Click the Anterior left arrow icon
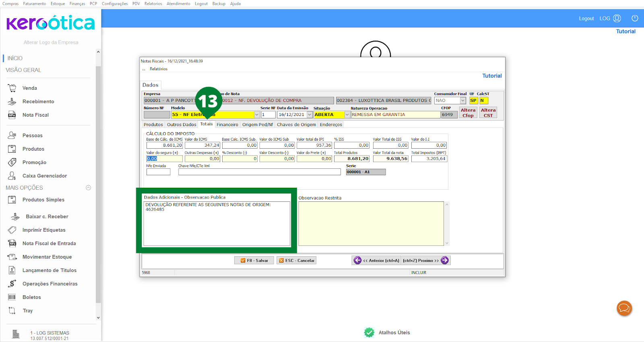The width and height of the screenshot is (644, 342). pos(357,260)
